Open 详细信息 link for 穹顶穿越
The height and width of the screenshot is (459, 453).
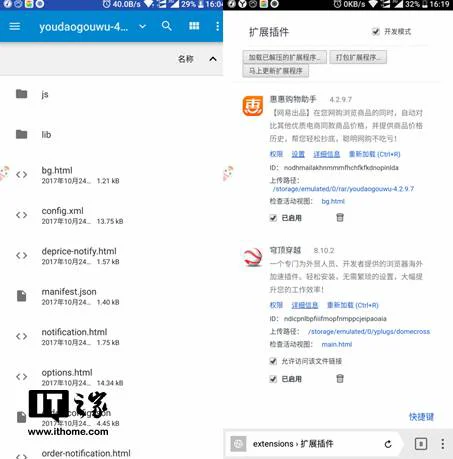coord(305,305)
